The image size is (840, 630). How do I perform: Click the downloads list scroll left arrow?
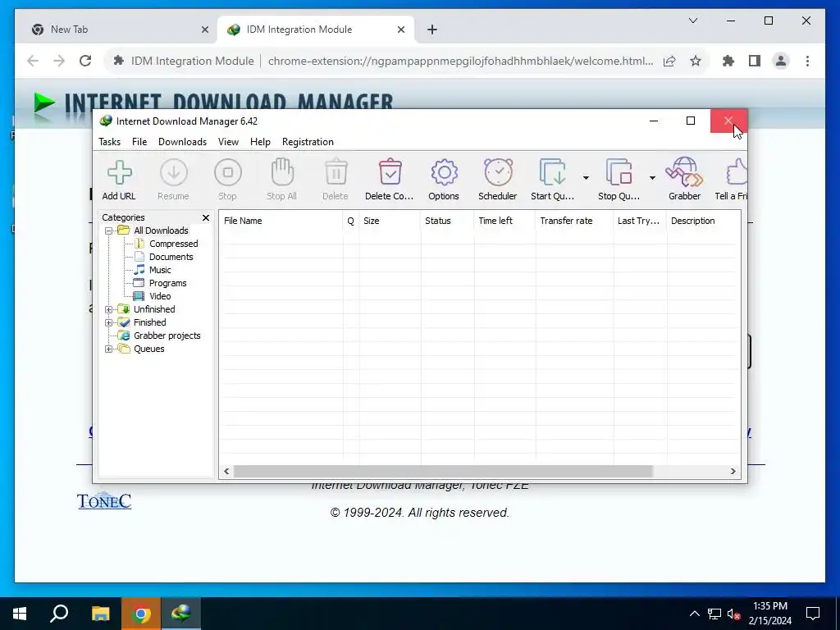[226, 472]
